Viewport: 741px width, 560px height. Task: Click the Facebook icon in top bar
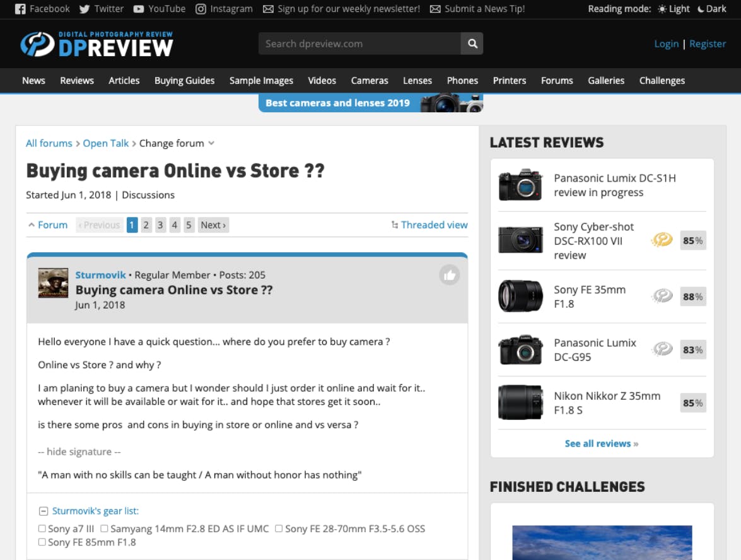tap(20, 9)
